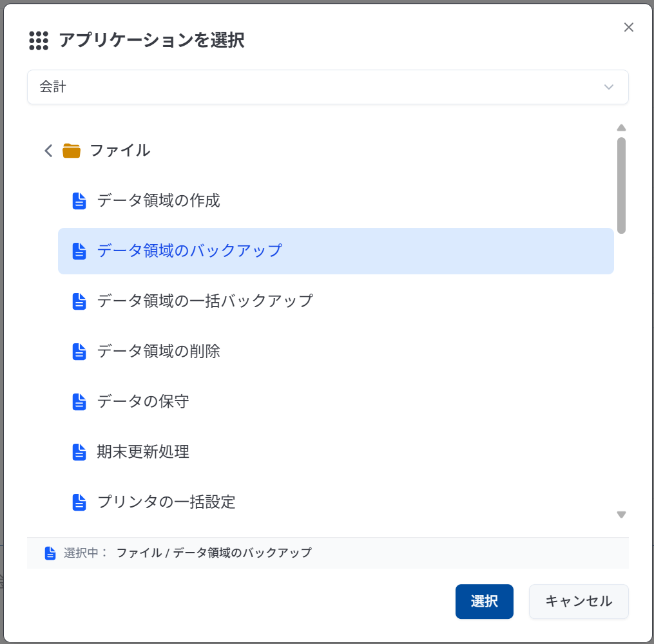Screen dimensions: 654x644
Task: Go back using the chevron beside ファイル
Action: click(48, 151)
